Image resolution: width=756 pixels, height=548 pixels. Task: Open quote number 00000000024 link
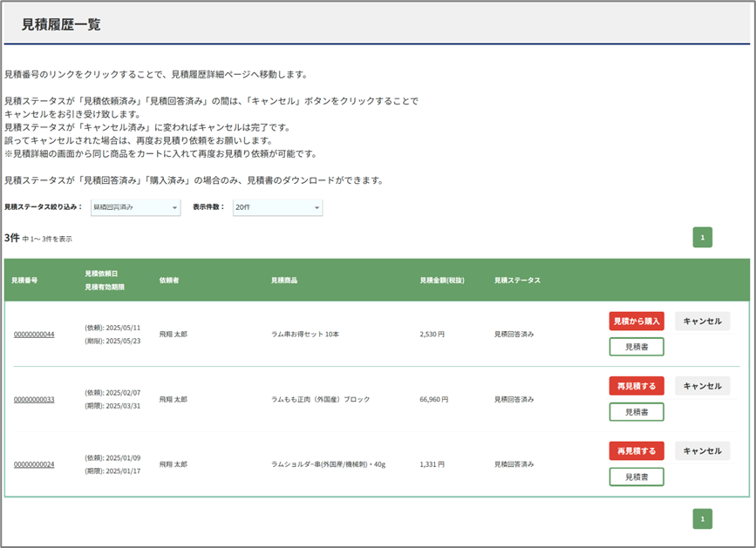pyautogui.click(x=34, y=464)
